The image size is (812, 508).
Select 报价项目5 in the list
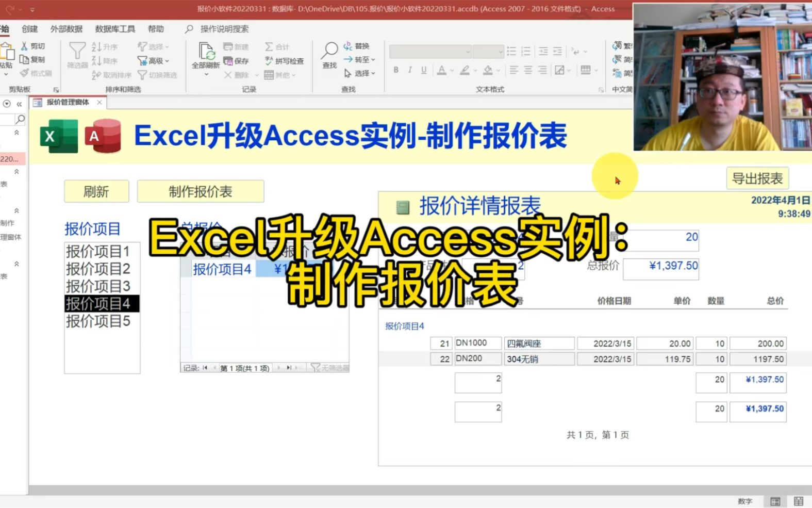[x=102, y=321]
